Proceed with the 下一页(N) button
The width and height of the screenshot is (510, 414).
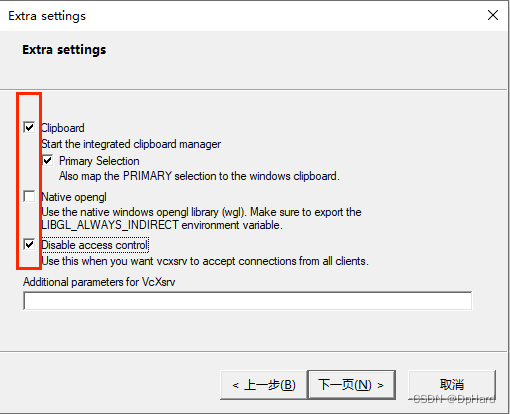tap(351, 385)
